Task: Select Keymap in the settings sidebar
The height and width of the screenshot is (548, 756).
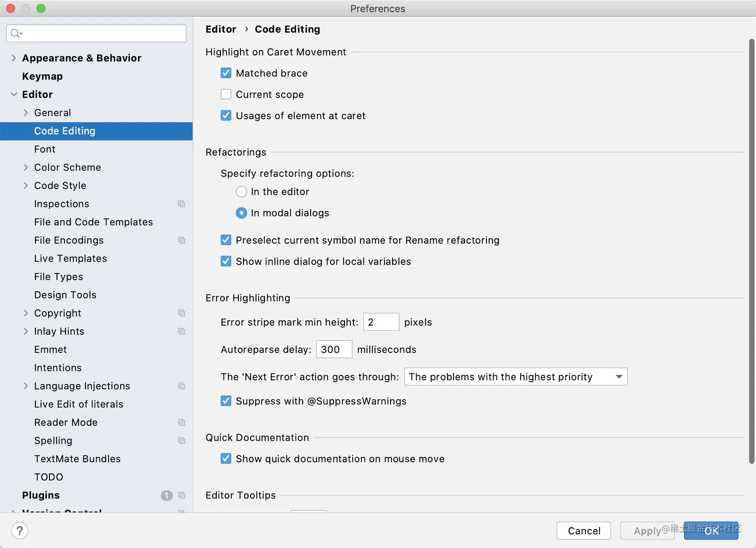Action: [x=42, y=77]
